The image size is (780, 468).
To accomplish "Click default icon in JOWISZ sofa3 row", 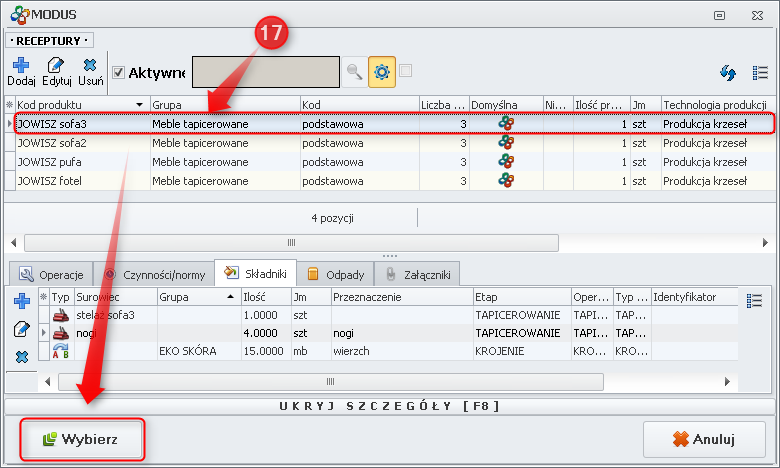I will pyautogui.click(x=506, y=123).
